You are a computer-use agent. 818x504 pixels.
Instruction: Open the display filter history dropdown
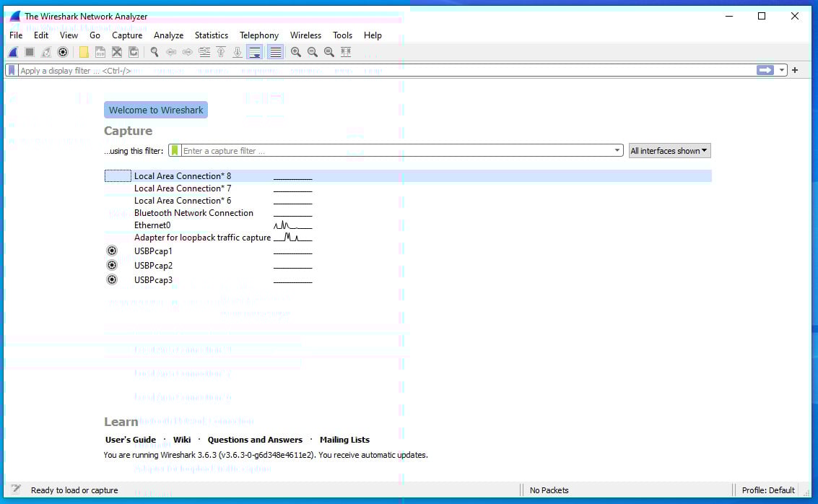click(x=781, y=71)
